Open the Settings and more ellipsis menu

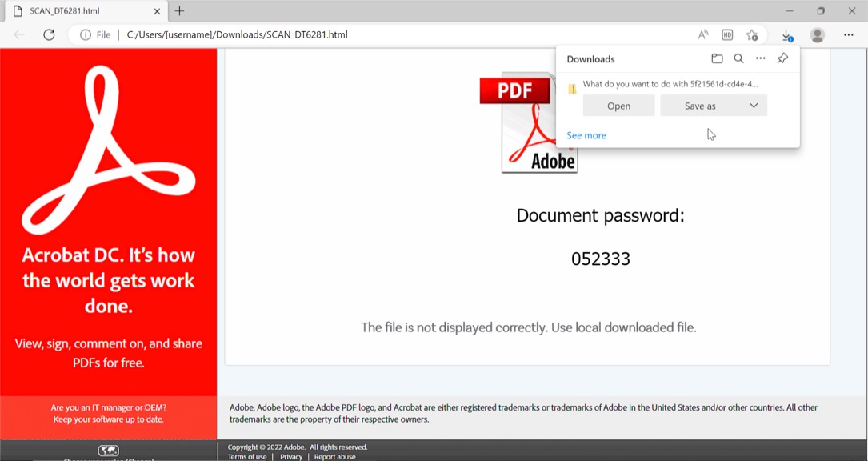(849, 35)
